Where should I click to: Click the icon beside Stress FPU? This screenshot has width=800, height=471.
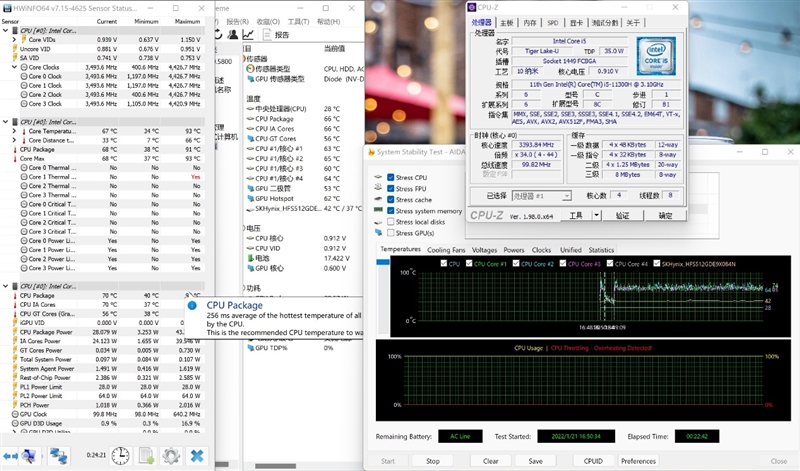[x=378, y=188]
